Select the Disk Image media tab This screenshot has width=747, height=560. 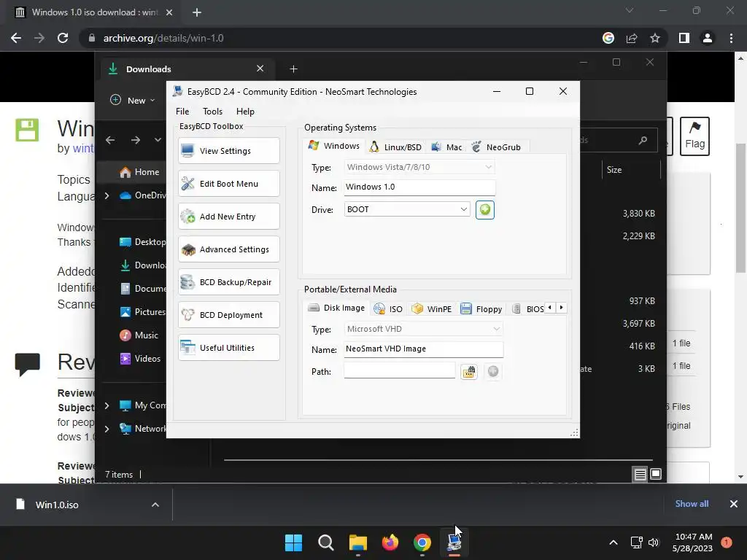pos(337,308)
